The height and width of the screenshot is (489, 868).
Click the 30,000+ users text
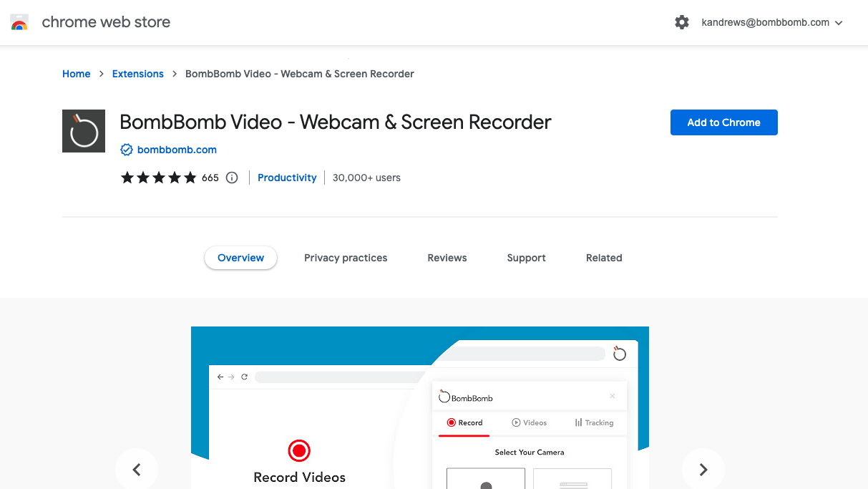tap(366, 178)
